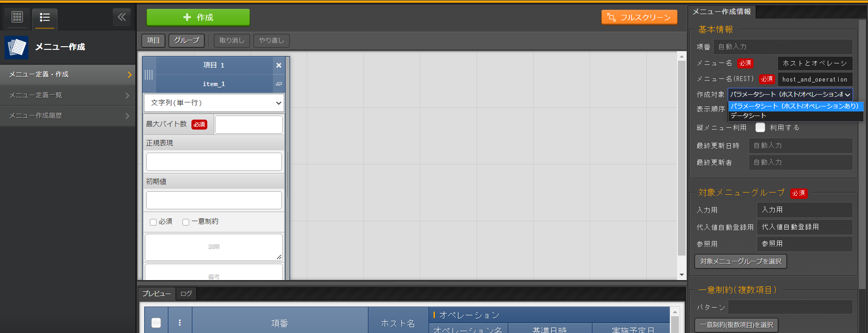This screenshot has width=868, height=333.
Task: Click the 最大バイト数 input field
Action: [x=249, y=125]
